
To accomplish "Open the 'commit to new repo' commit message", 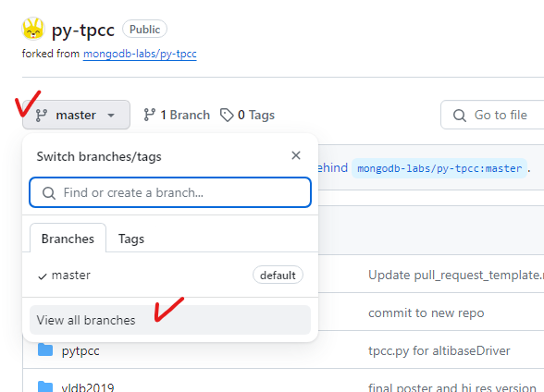I will pyautogui.click(x=426, y=313).
